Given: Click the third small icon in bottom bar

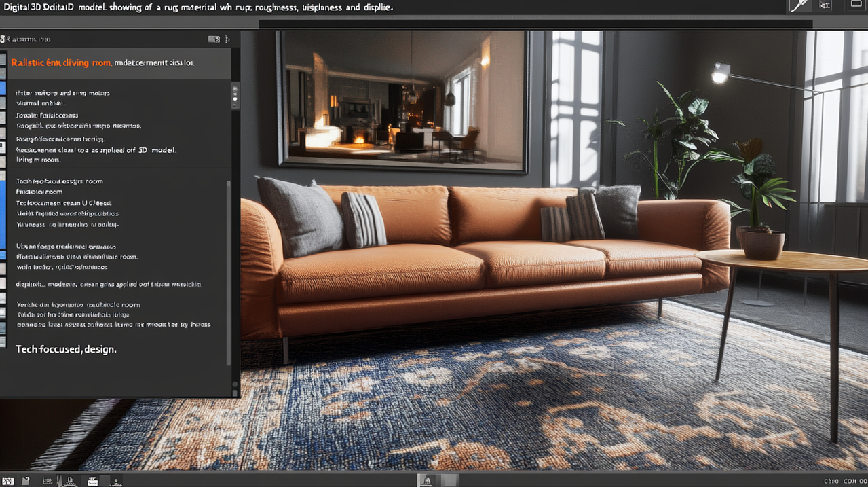Looking at the screenshot, I should coord(47,482).
